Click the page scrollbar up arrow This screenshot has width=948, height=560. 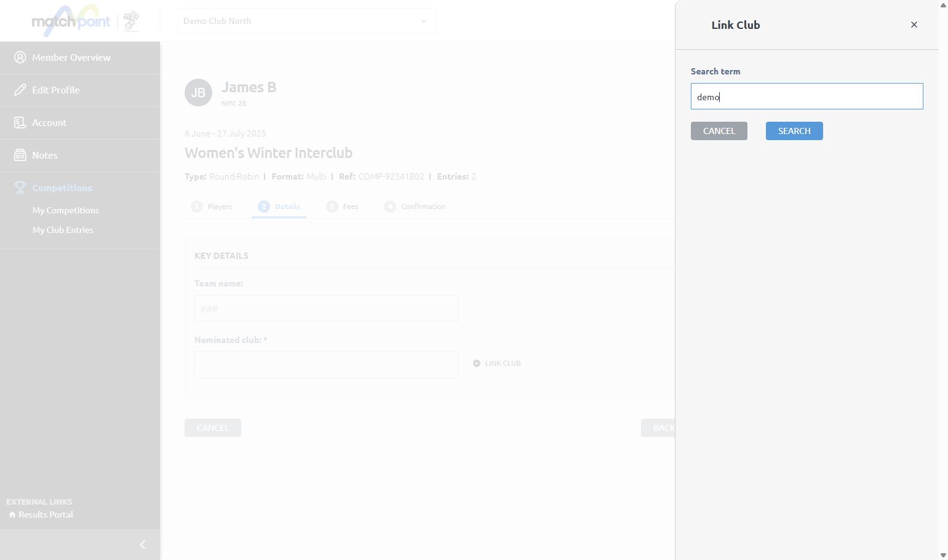click(943, 5)
